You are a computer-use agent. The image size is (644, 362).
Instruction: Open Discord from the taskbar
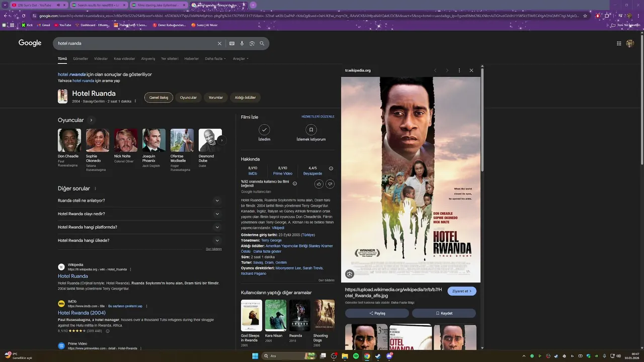[389, 356]
